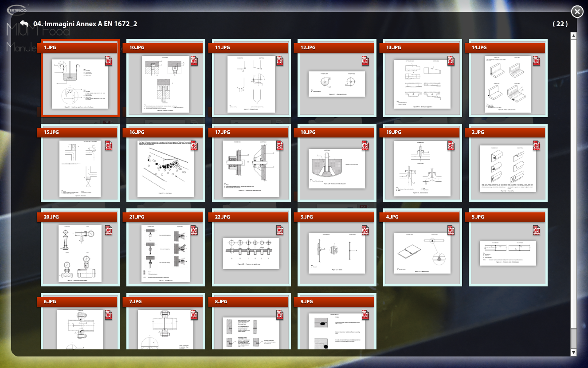This screenshot has width=588, height=368.
Task: Click PDF icon on 22.JPG tile
Action: pos(280,230)
